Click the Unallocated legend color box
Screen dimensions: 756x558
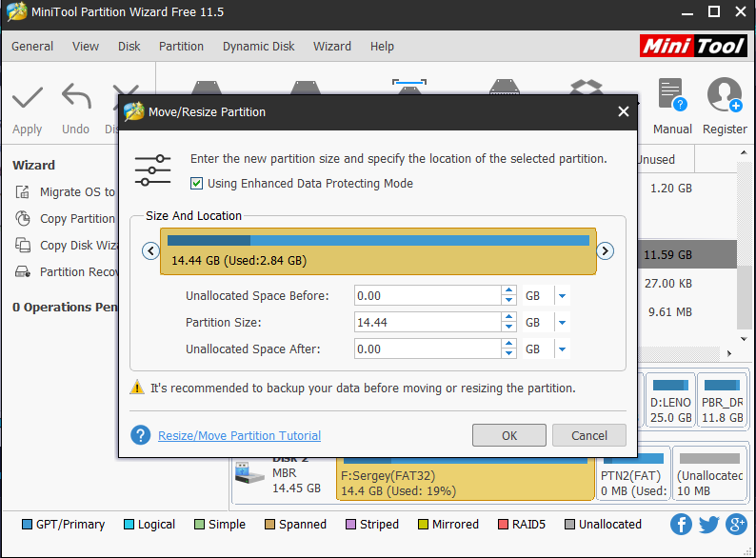tap(570, 525)
